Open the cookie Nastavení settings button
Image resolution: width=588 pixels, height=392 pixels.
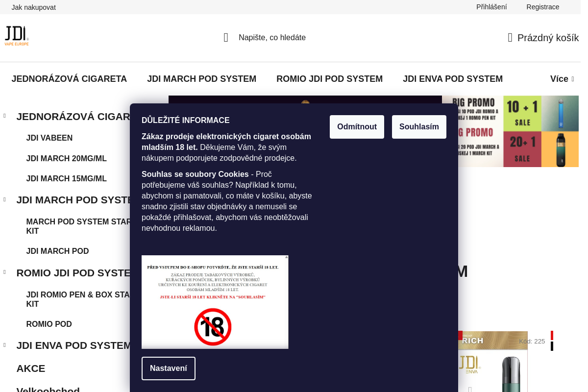(169, 368)
